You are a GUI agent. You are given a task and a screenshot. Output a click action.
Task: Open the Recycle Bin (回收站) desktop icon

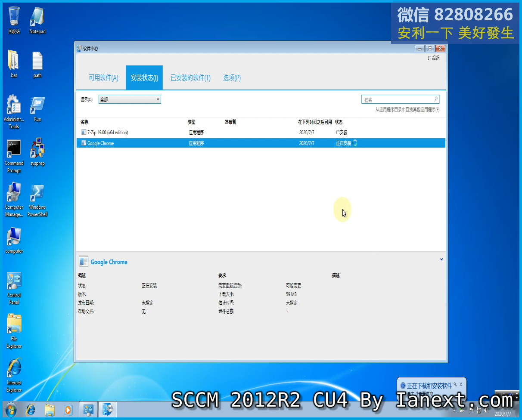coord(14,20)
